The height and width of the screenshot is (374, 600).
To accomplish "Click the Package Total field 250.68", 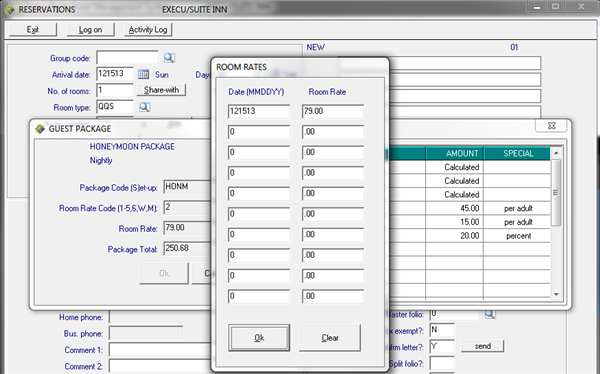I will coord(187,249).
